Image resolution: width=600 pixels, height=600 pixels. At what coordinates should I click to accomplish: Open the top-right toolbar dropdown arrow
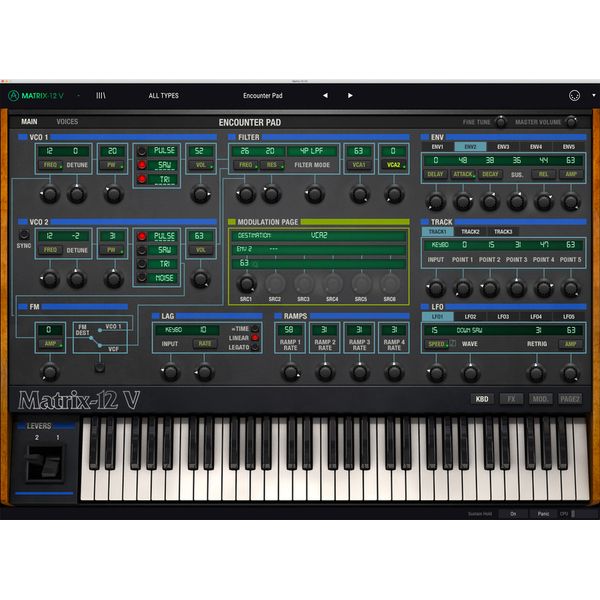[593, 95]
